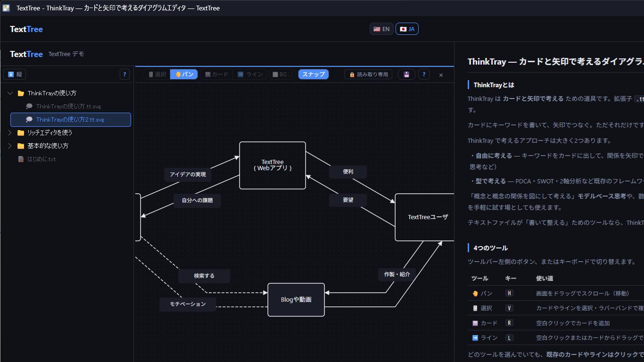Click カード row in tools table
644x362 pixels.
(556, 323)
